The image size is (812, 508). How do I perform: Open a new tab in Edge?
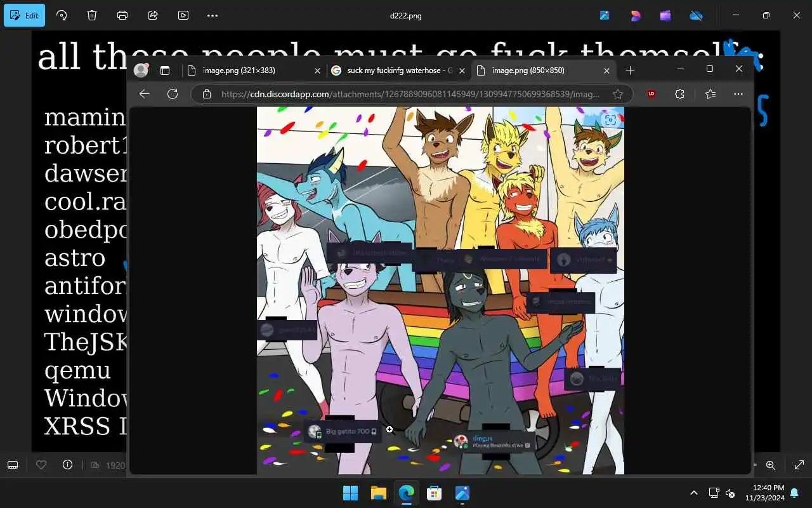coord(630,70)
